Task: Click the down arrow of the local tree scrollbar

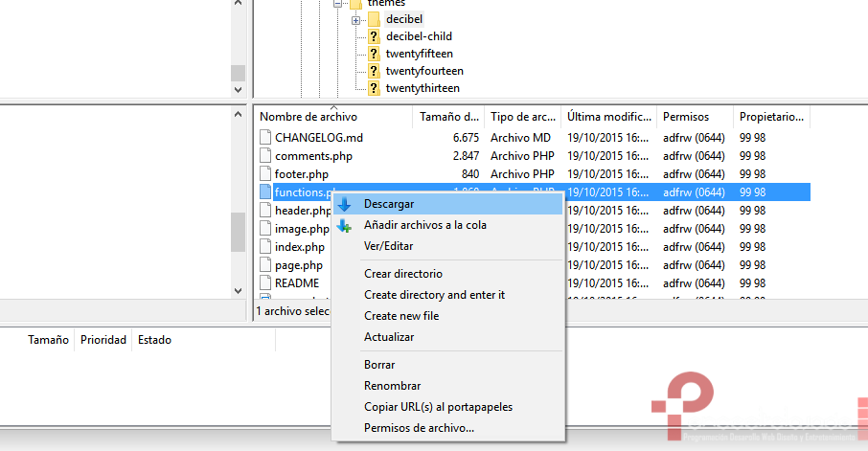Action: pyautogui.click(x=238, y=90)
